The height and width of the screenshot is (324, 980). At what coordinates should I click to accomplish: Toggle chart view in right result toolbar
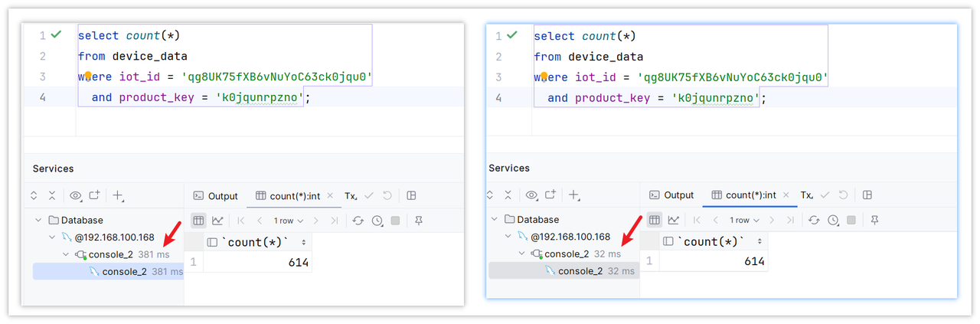[x=674, y=220]
